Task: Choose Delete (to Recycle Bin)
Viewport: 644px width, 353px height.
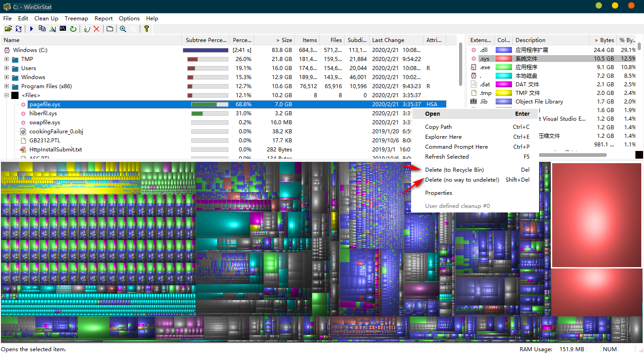Action: point(475,170)
